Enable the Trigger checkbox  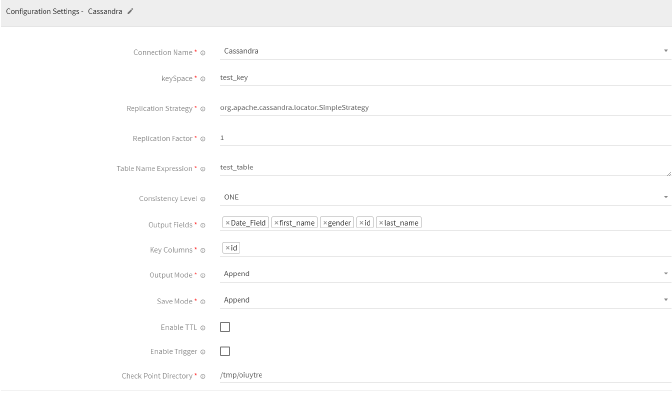pos(225,351)
